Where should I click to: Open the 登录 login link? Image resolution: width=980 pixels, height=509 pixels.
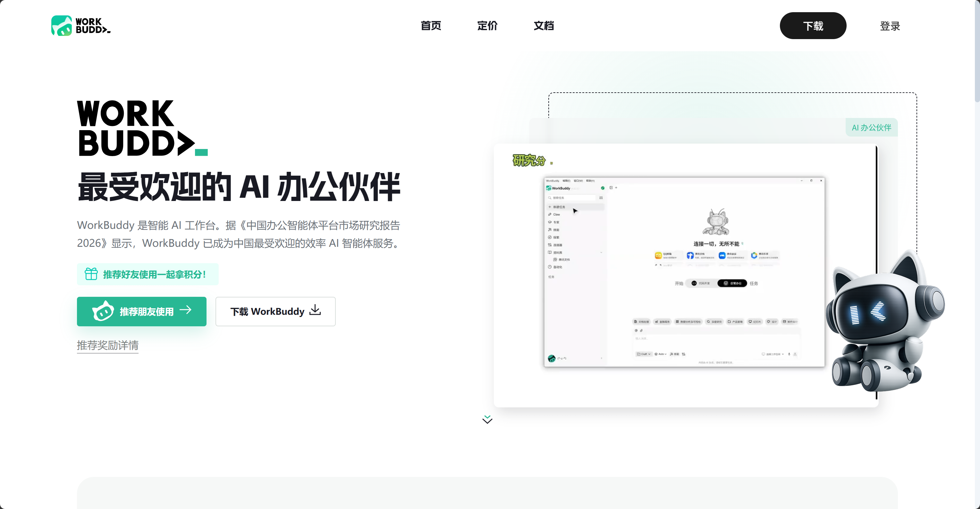[890, 26]
